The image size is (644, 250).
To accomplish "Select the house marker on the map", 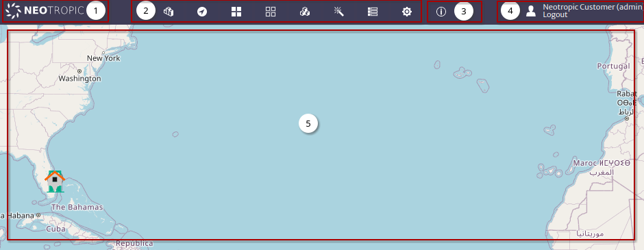I will pos(55,181).
